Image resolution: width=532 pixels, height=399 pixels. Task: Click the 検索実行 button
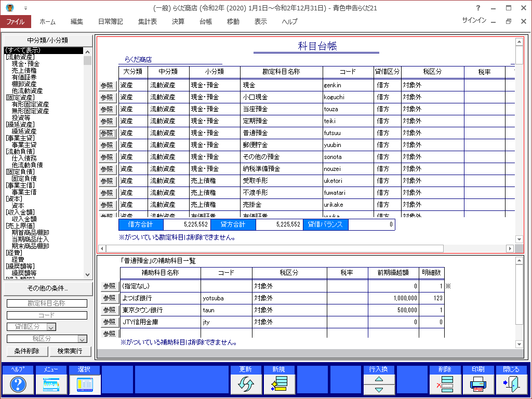[x=70, y=351]
